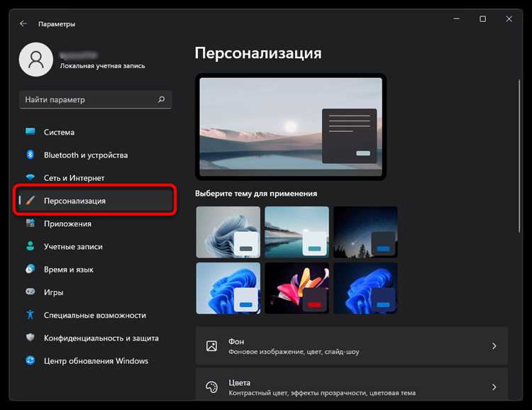Open Учетные записи settings
Screen dimensions: 532x410
(x=95, y=246)
